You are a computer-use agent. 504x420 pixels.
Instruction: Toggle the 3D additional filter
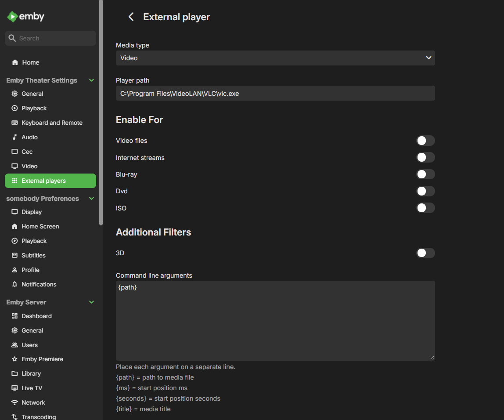[425, 253]
